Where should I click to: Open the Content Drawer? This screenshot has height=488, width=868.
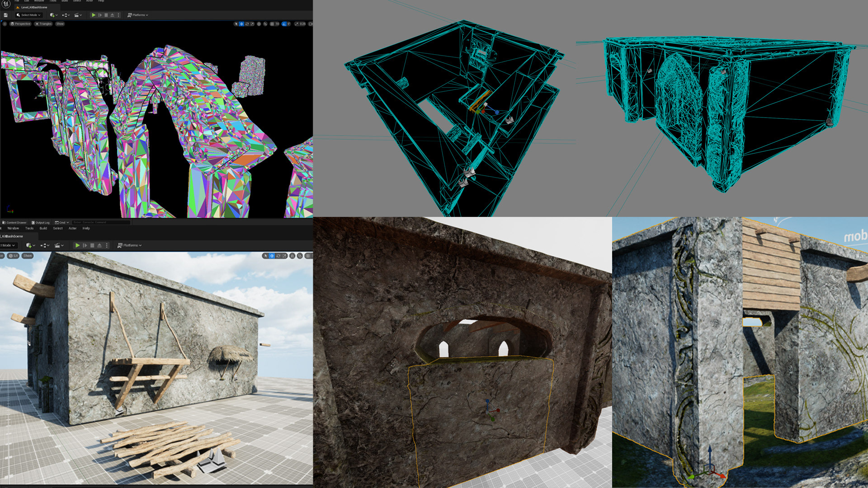pos(14,222)
